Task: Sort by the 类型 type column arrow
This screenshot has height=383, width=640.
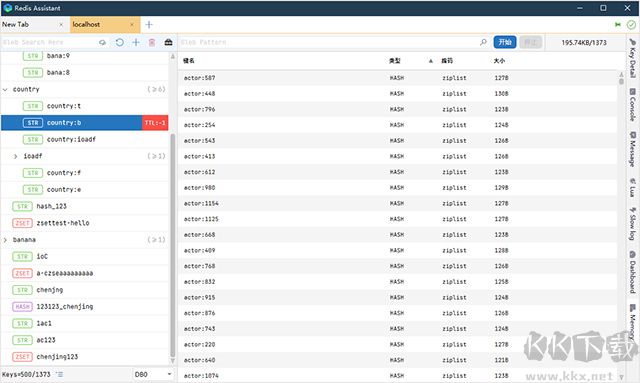Action: [431, 61]
